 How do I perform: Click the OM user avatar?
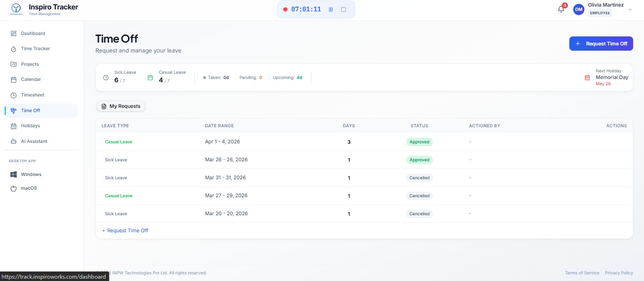(578, 9)
